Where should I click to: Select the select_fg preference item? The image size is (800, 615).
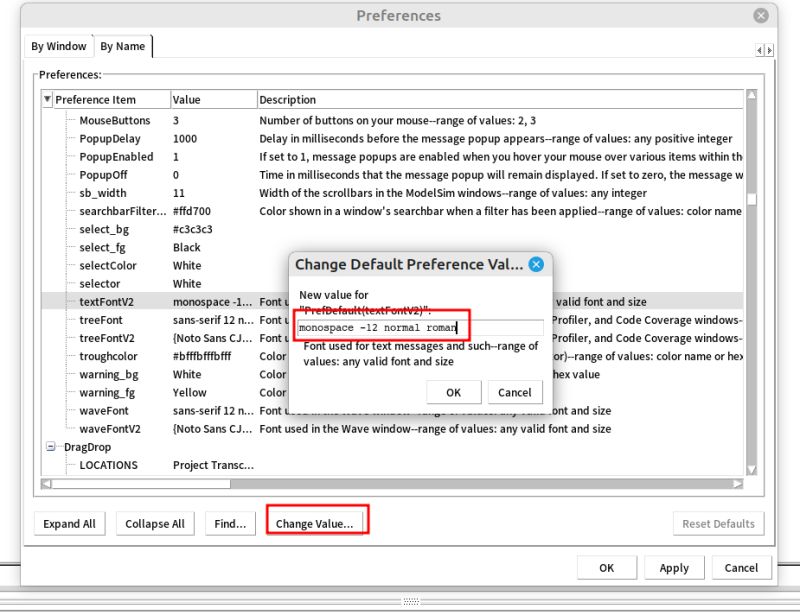[x=102, y=248]
